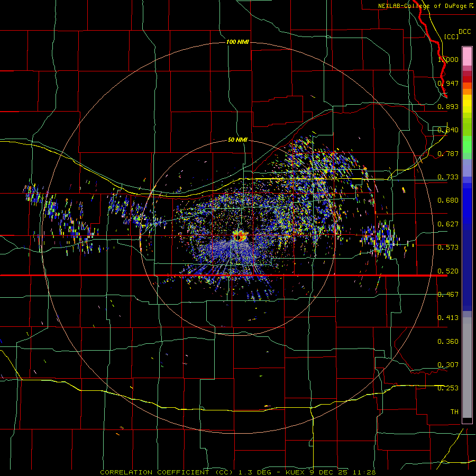Select the 0.573 scale value
The height and width of the screenshot is (476, 476).
[448, 248]
